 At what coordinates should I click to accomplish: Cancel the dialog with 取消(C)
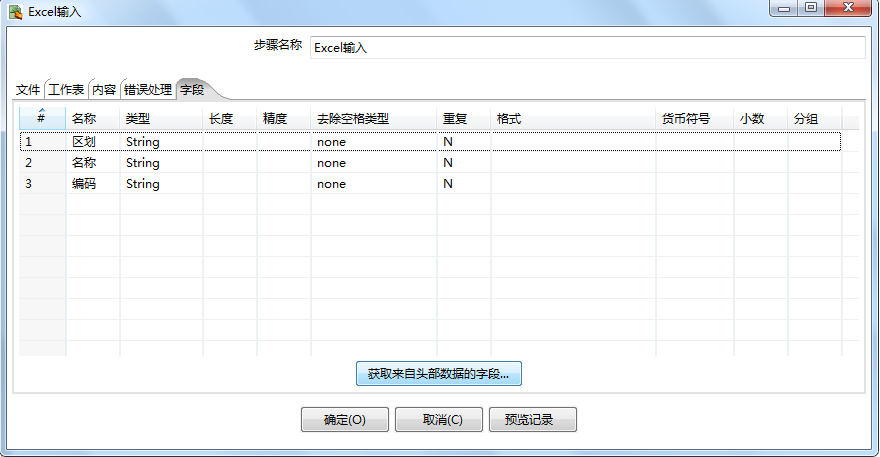click(x=438, y=419)
